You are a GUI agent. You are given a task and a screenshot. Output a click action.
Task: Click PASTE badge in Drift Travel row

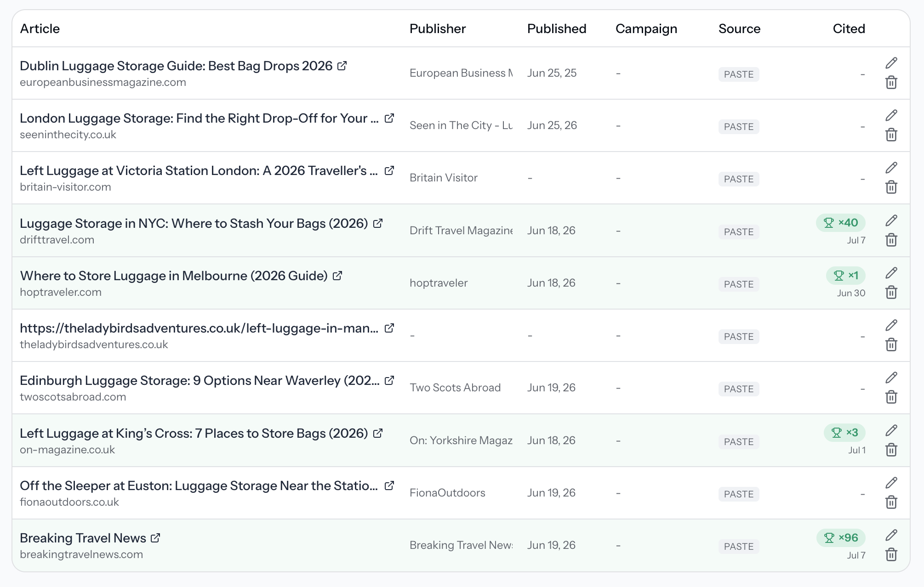[x=739, y=231]
